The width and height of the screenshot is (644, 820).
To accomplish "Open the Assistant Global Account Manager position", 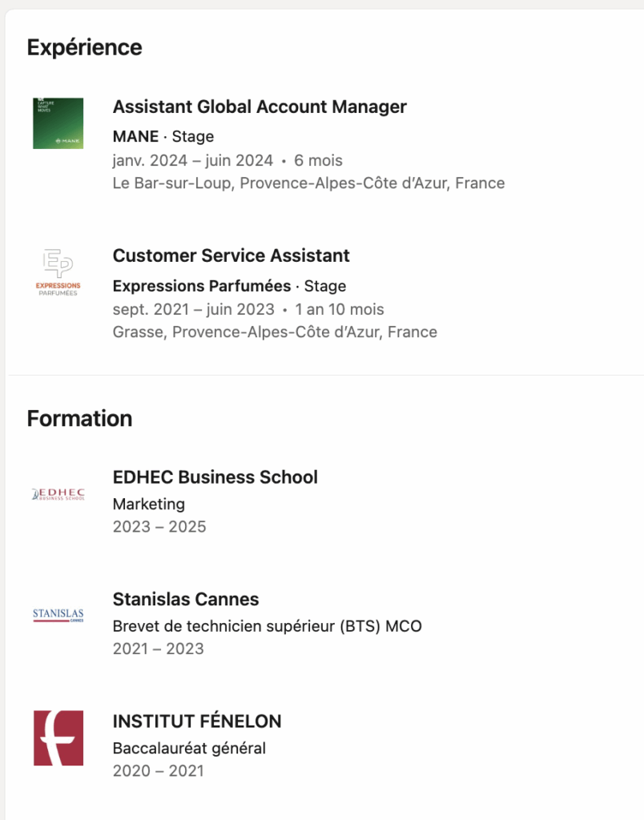I will (260, 107).
